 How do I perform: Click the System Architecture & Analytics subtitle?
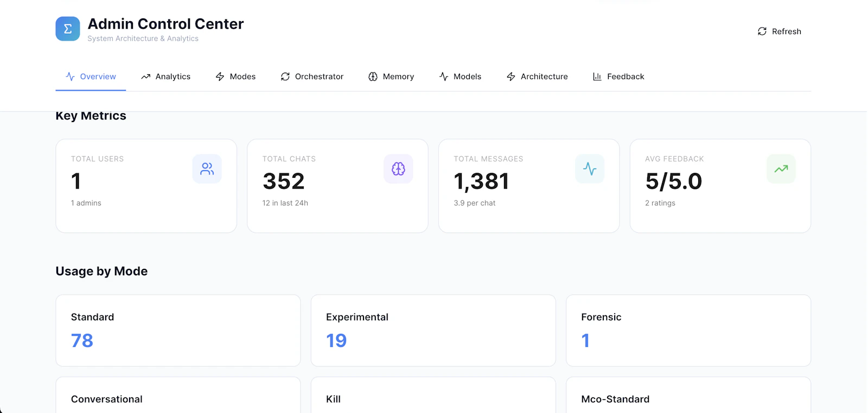pos(143,38)
